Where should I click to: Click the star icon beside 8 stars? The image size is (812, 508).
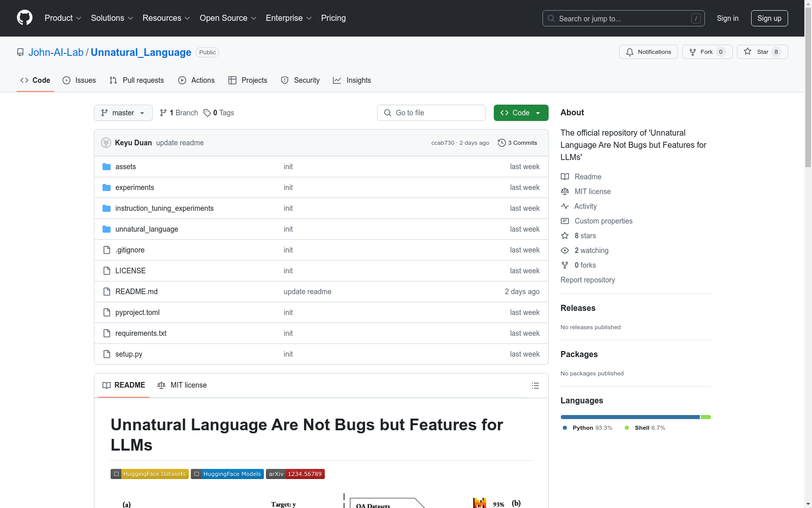click(565, 236)
